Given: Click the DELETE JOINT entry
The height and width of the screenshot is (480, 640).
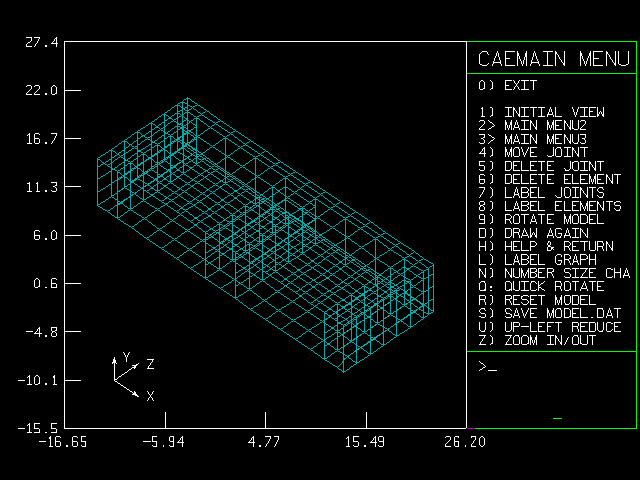Looking at the screenshot, I should [x=541, y=166].
